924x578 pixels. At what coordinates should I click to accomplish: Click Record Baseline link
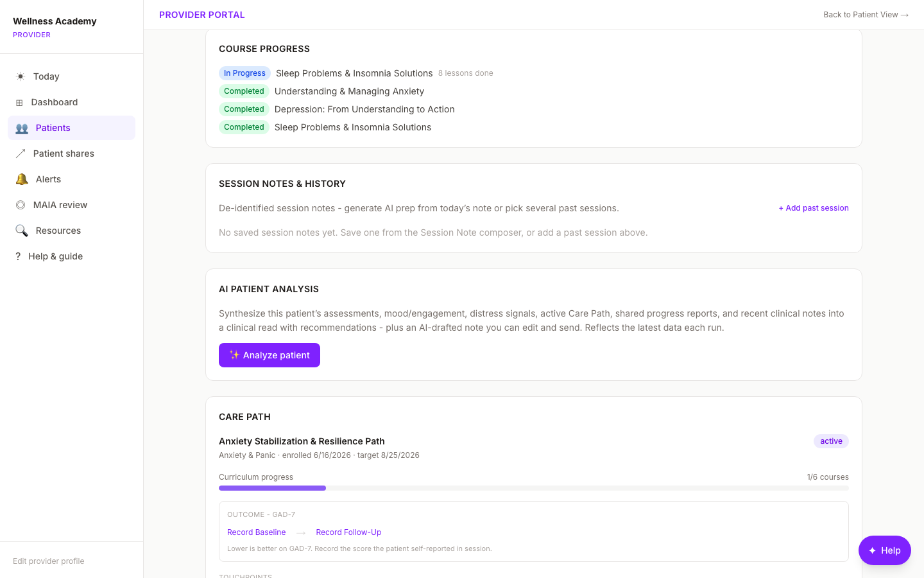(x=257, y=532)
